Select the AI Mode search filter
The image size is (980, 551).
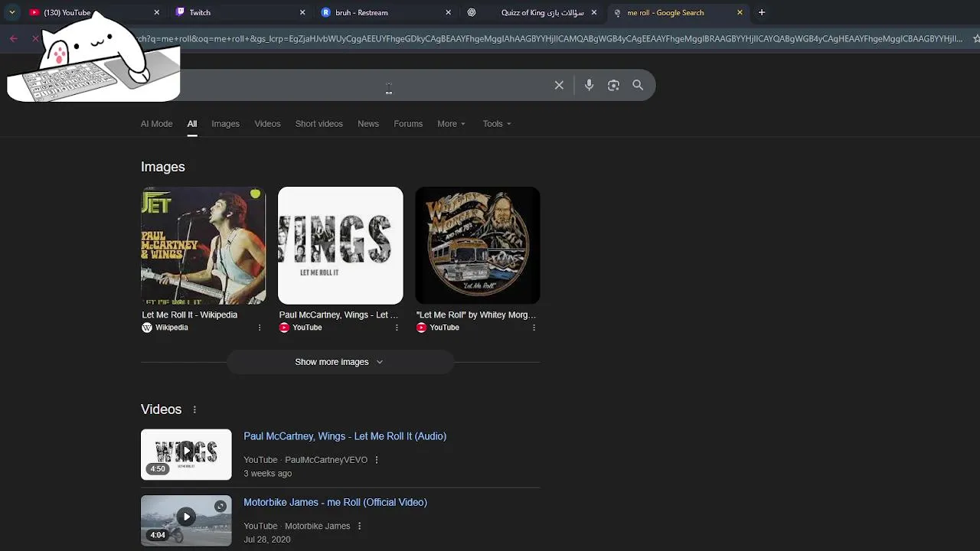(156, 124)
